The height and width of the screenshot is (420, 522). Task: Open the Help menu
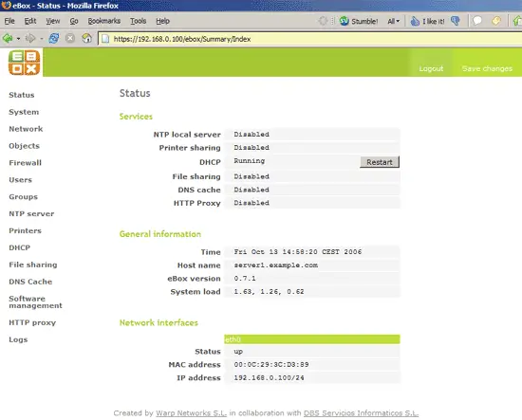(x=163, y=21)
